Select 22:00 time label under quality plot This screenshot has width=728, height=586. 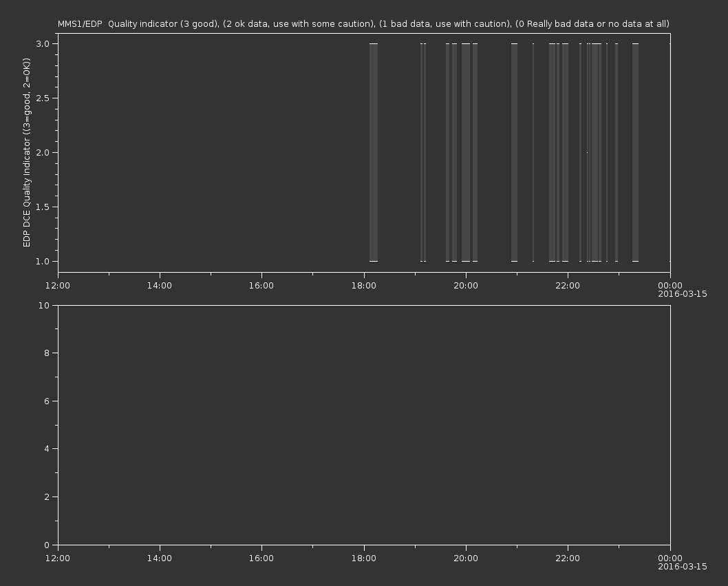568,285
